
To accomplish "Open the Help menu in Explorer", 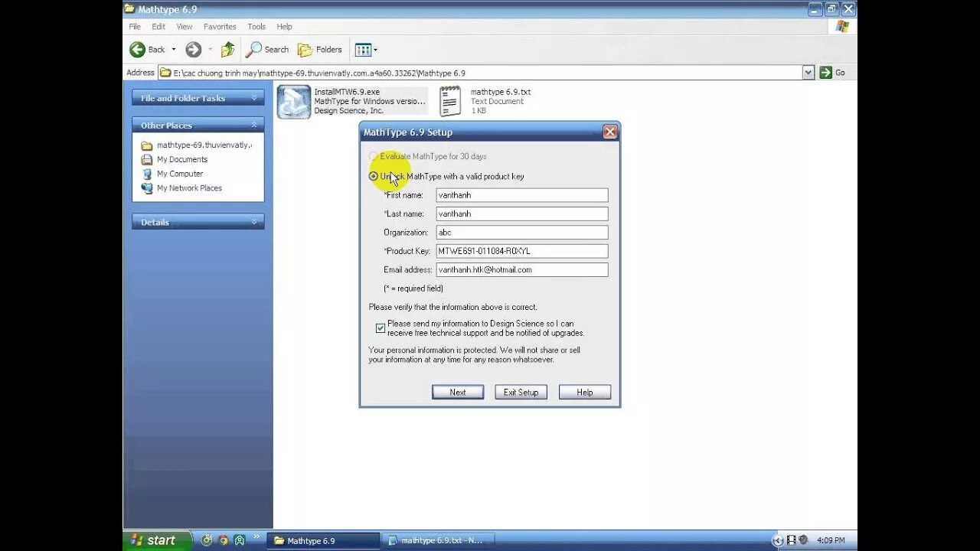I will click(284, 26).
